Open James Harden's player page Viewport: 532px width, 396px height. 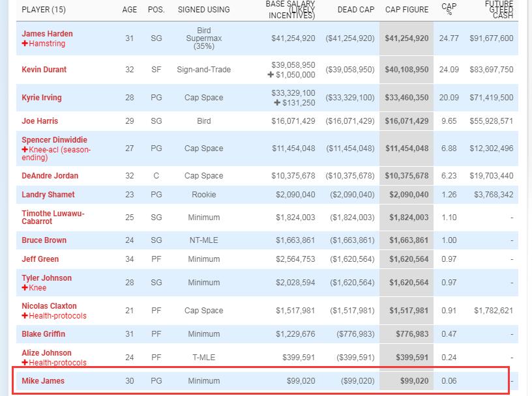(47, 34)
